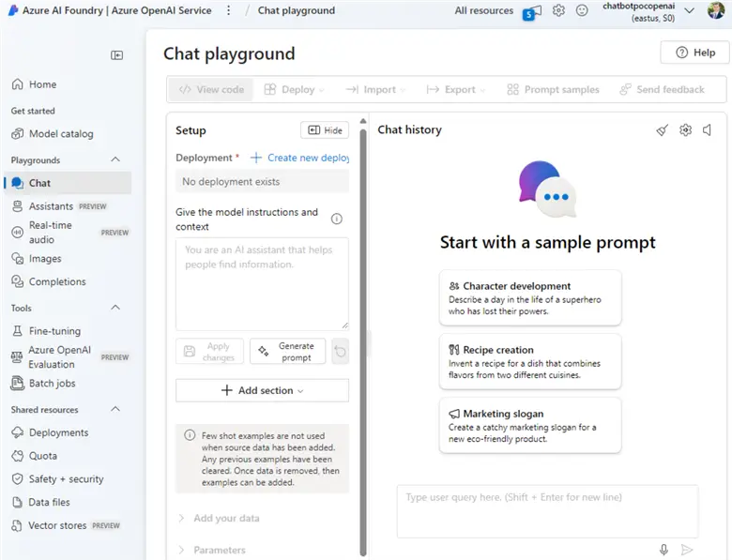Toggle the speaker icon in Chat history
The image size is (732, 560).
[x=708, y=129]
